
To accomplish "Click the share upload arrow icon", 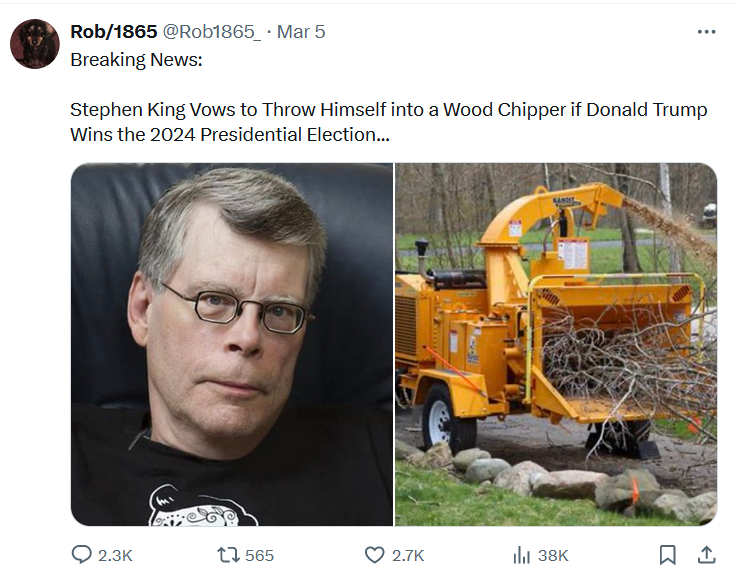I will (705, 555).
